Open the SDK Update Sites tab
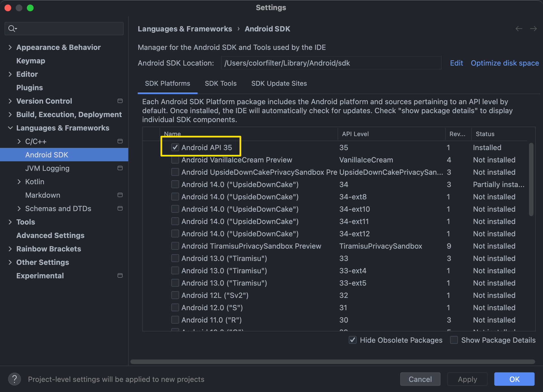 [x=279, y=83]
